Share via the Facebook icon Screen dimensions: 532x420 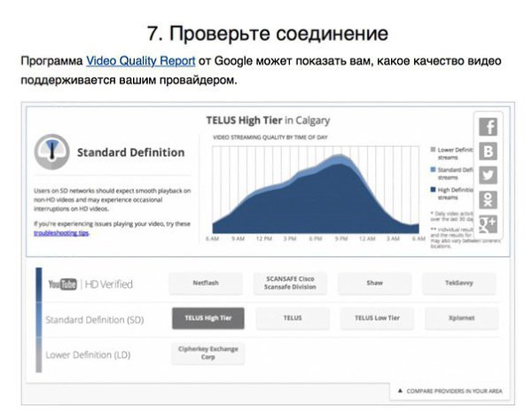click(x=488, y=127)
